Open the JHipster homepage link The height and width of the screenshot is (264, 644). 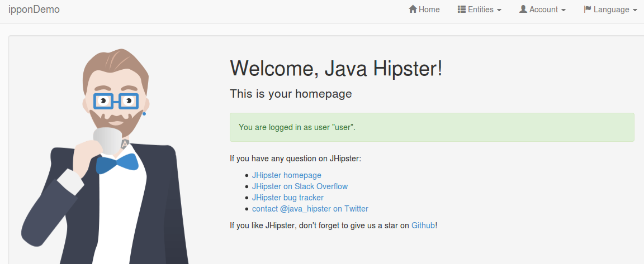click(286, 175)
